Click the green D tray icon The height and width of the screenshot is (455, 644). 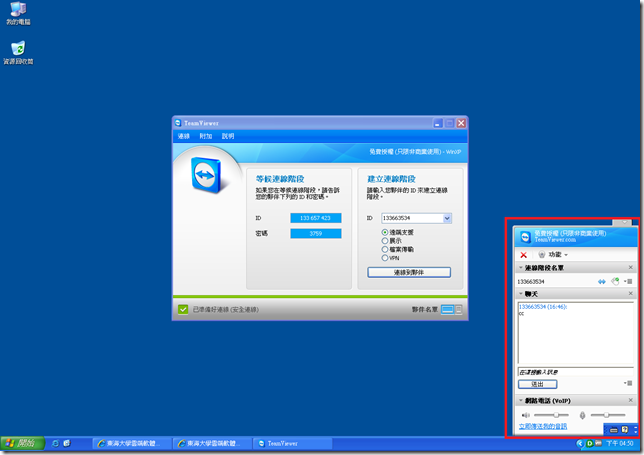[x=590, y=444]
